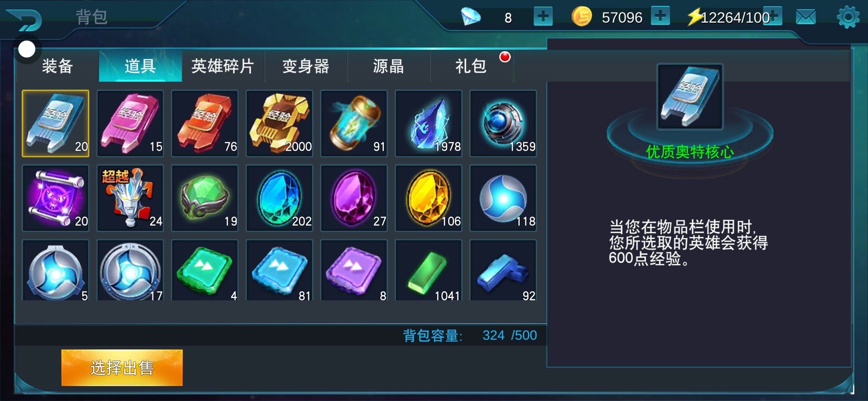The height and width of the screenshot is (401, 868).
Task: Select the green gem with 19
Action: [205, 198]
